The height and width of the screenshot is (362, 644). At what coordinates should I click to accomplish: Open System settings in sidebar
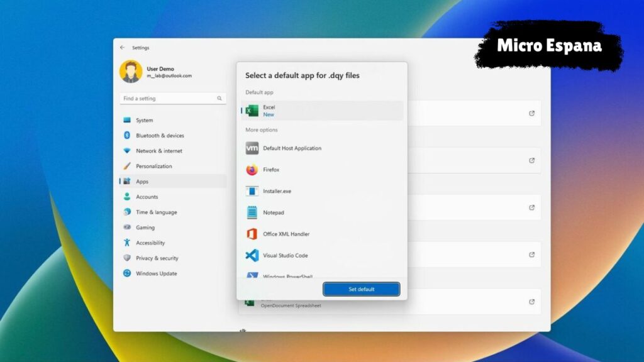144,120
